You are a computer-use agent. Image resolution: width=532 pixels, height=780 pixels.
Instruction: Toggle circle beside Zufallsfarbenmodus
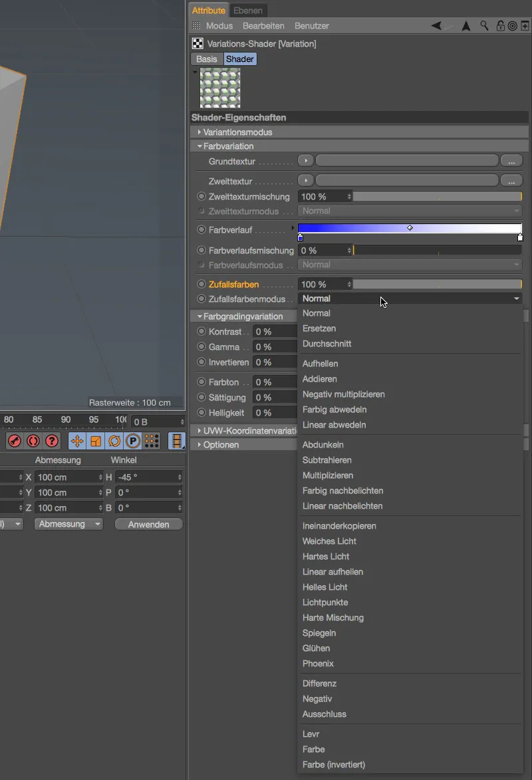[x=201, y=299]
